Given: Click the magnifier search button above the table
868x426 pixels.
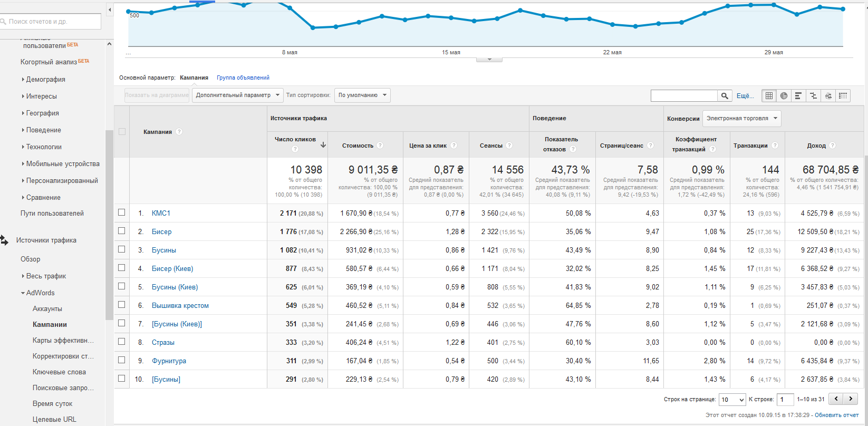Looking at the screenshot, I should pos(725,95).
